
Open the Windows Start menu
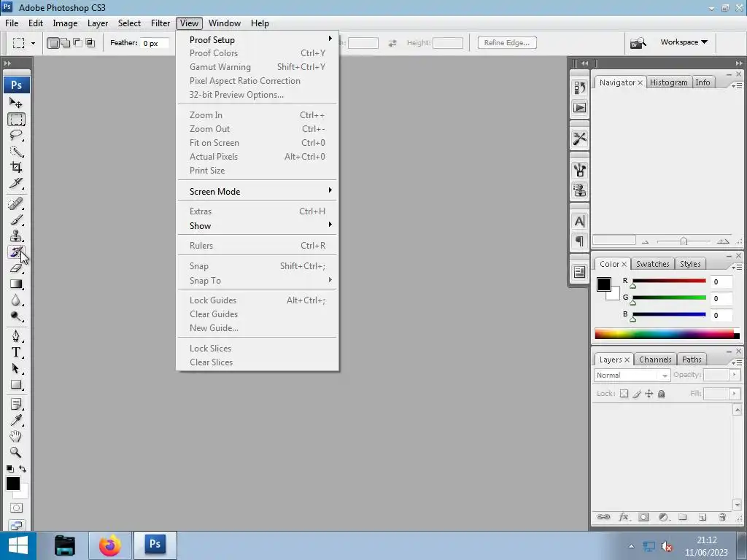(x=18, y=545)
